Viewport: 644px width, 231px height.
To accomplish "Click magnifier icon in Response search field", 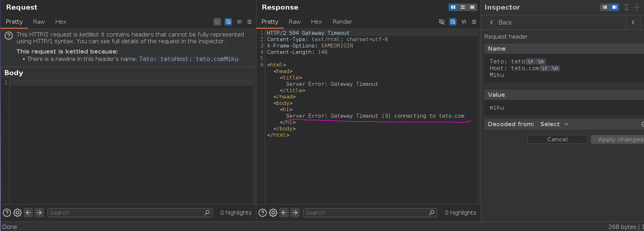I will click(432, 213).
